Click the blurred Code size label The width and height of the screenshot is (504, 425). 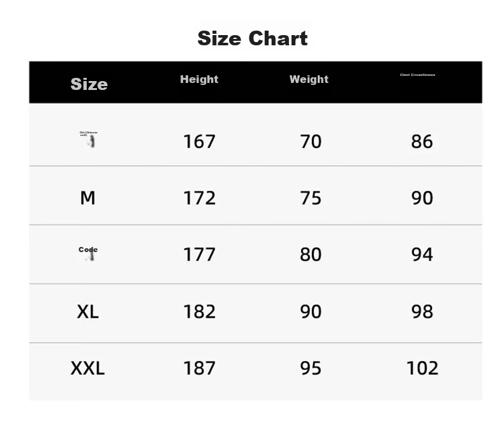[x=88, y=253]
